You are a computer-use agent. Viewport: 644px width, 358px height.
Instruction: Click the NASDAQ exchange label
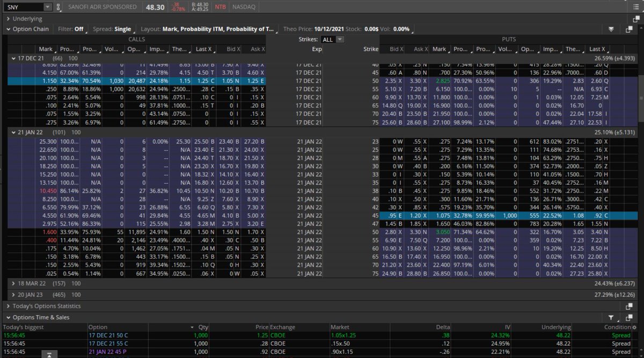tap(244, 8)
